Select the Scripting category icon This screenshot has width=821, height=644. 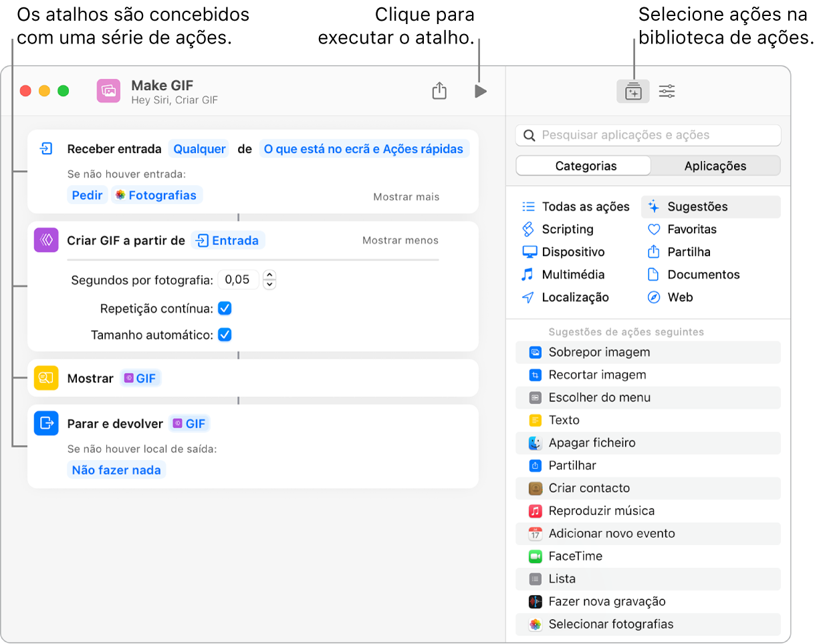pyautogui.click(x=528, y=229)
